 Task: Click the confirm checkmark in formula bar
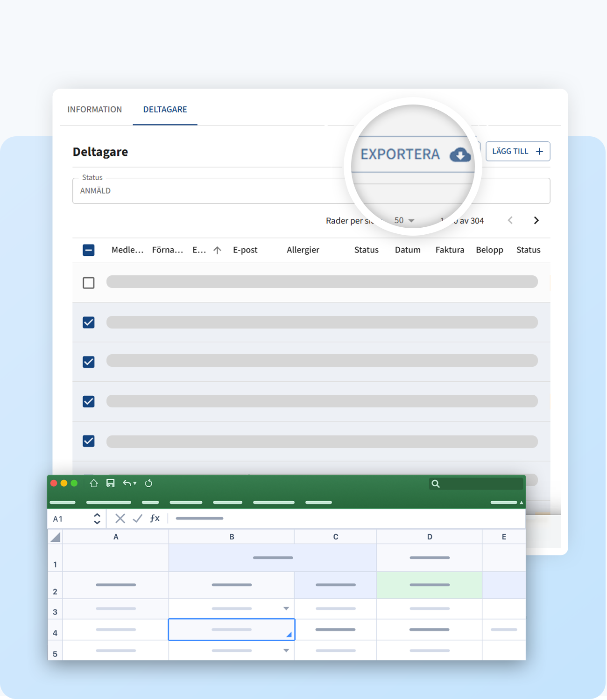(x=137, y=518)
